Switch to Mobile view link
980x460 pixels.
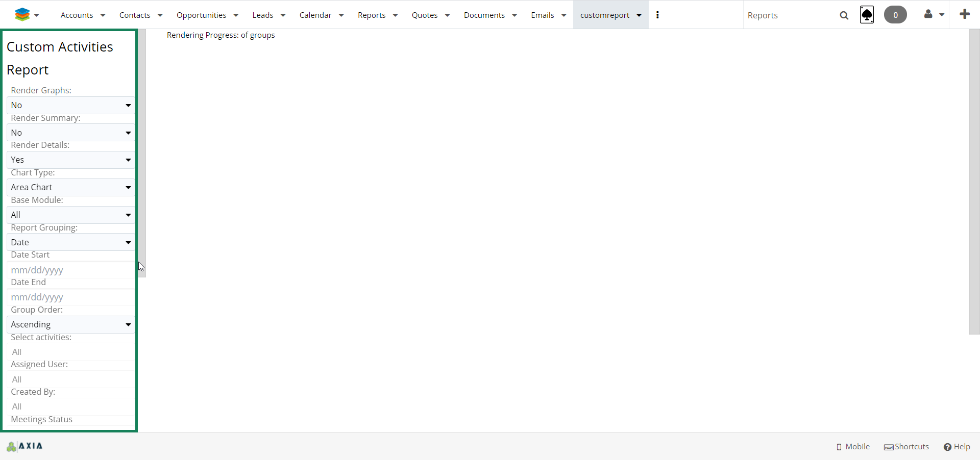click(x=853, y=447)
